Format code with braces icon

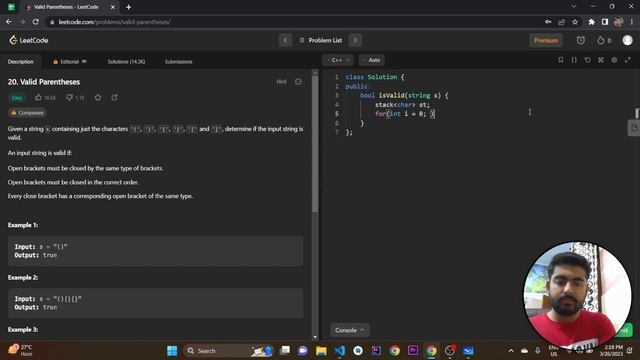(x=574, y=60)
